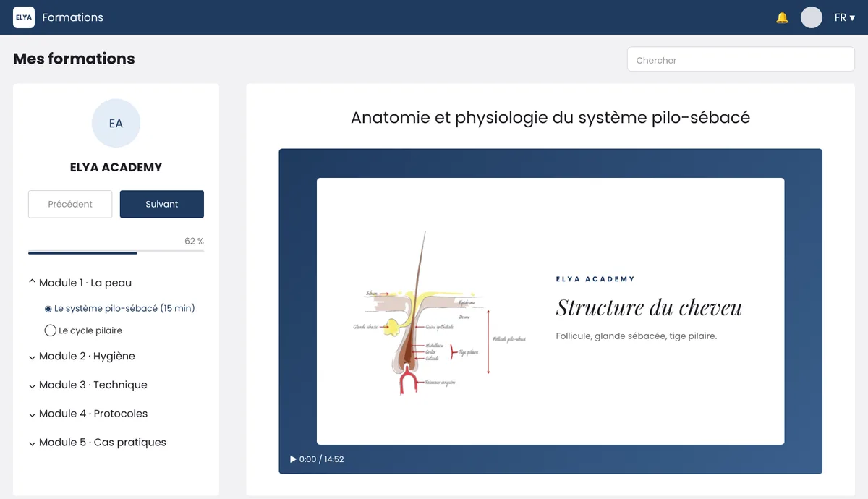Collapse Module 1 · La peau
The height and width of the screenshot is (499, 868).
(x=80, y=283)
